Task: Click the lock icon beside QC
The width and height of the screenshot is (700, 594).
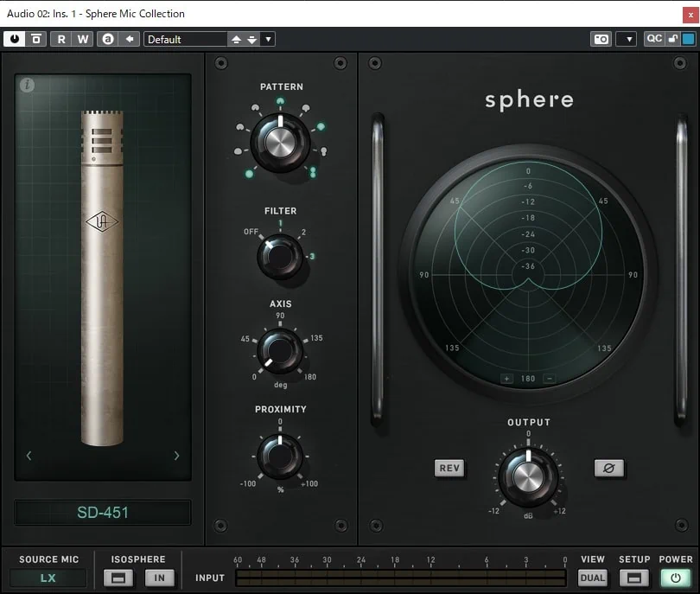Action: tap(671, 39)
